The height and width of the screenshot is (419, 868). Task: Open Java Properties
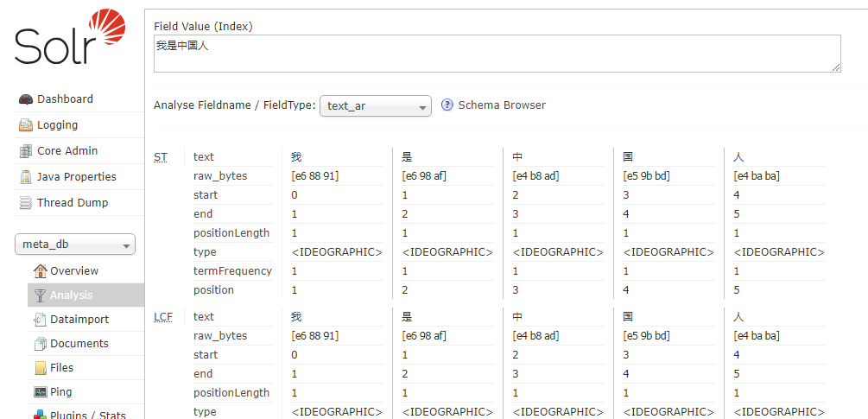pos(76,177)
